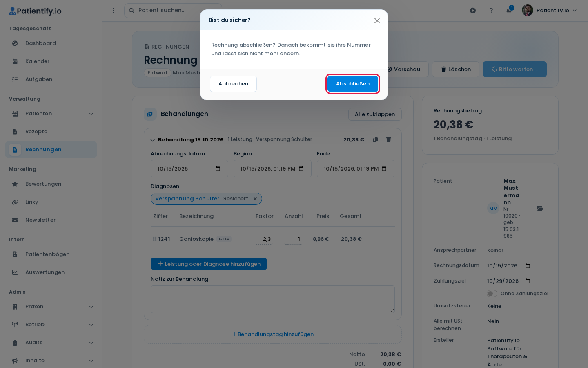
Task: Click the Löschen button with trash icon
Action: coord(455,70)
